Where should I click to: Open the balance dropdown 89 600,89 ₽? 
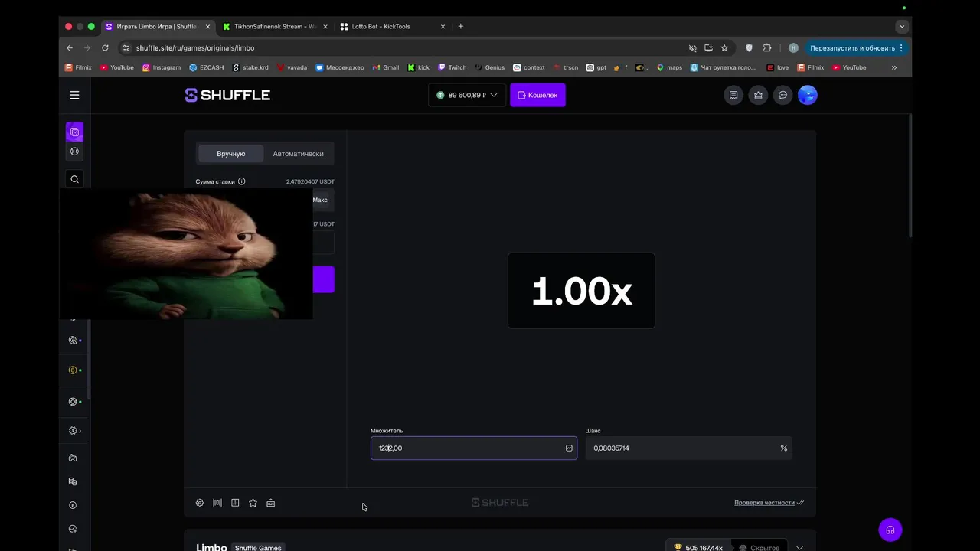click(467, 95)
